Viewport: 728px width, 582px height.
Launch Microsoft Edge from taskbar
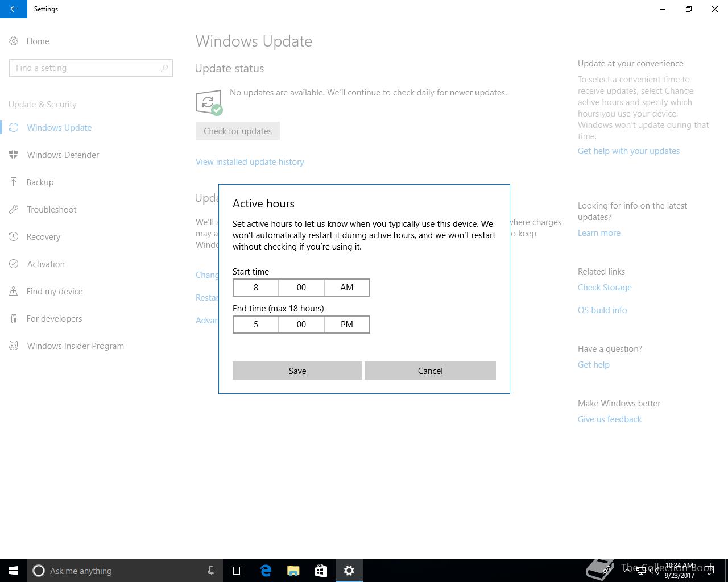pos(266,571)
